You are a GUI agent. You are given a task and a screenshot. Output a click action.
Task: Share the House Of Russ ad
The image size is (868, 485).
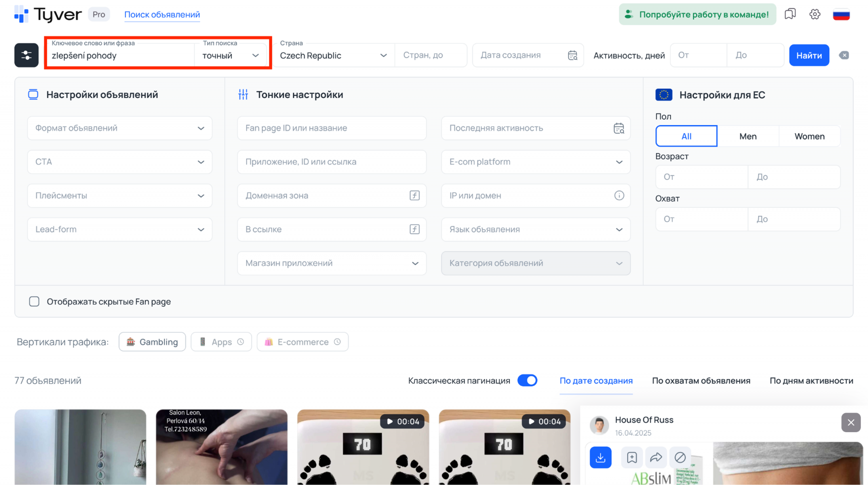pos(656,457)
